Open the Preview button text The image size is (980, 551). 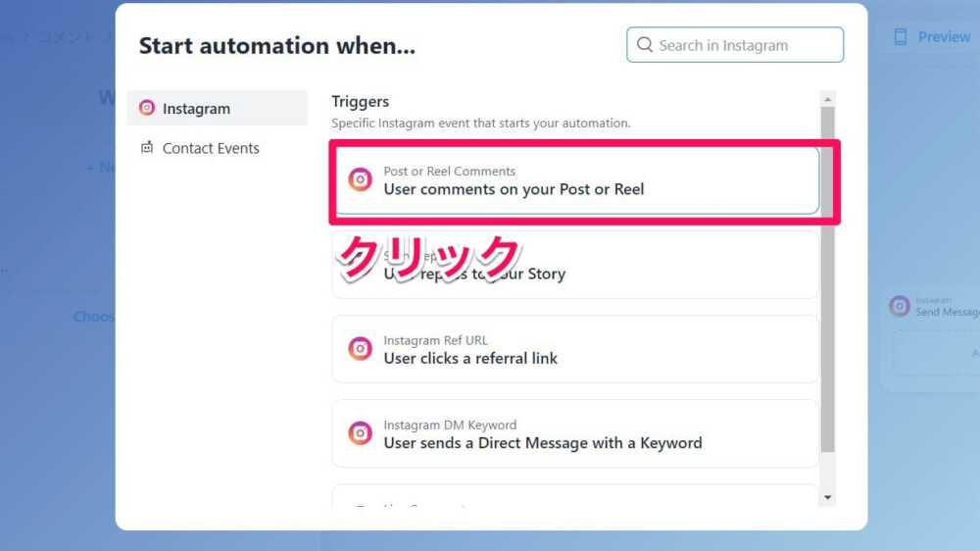(944, 37)
